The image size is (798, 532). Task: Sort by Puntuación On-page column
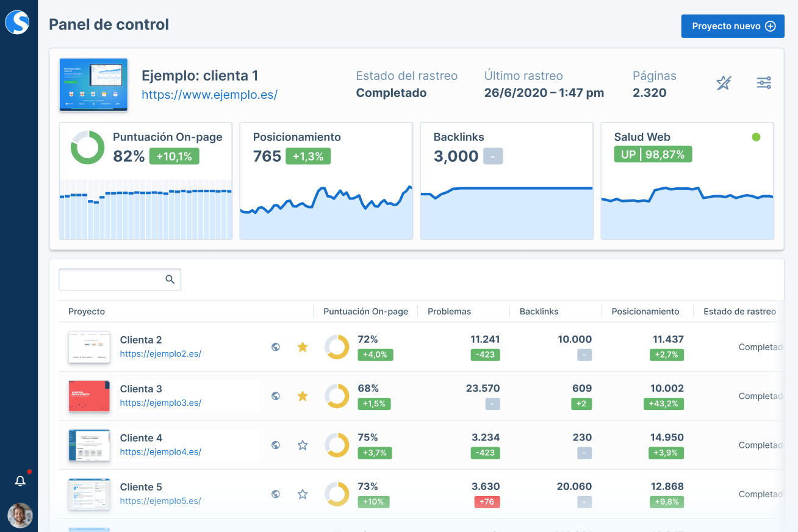click(x=365, y=312)
